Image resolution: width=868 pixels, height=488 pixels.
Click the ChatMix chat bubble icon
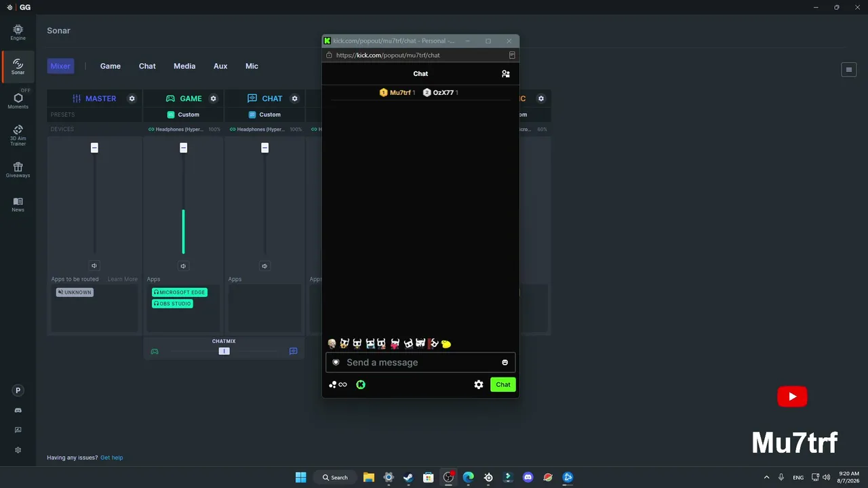coord(294,351)
